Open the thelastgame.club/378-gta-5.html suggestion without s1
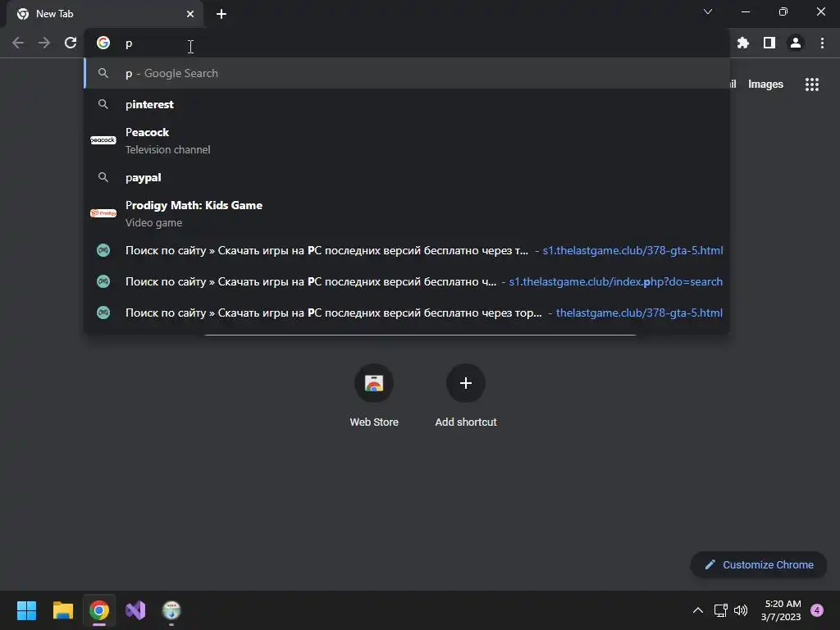This screenshot has width=840, height=630. (407, 313)
